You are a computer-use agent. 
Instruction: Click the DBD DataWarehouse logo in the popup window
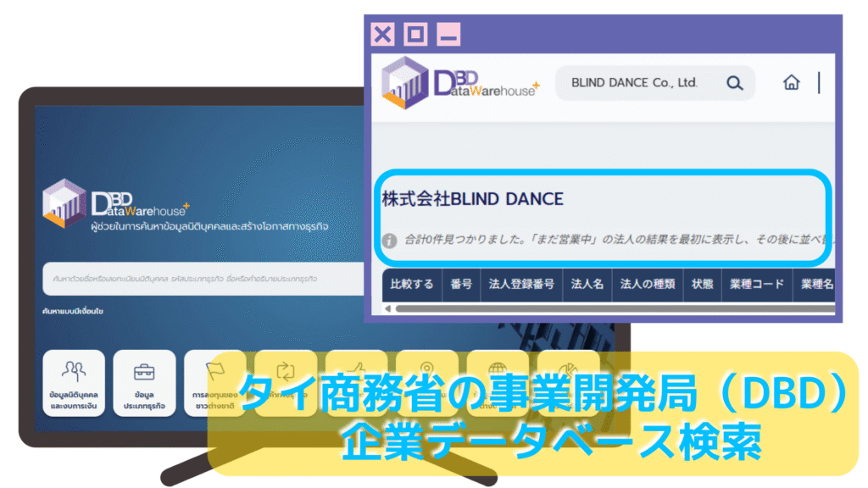[x=460, y=83]
